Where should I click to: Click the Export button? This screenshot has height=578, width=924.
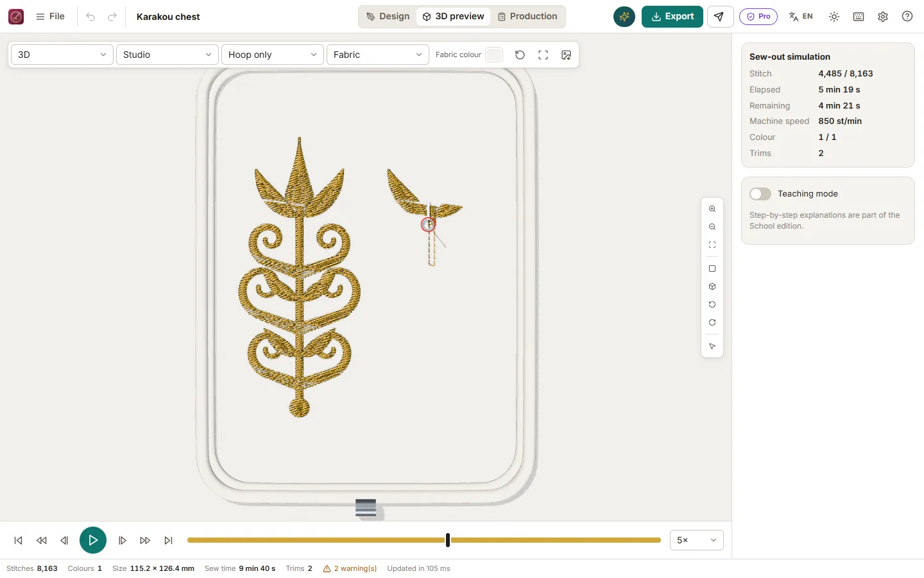click(x=672, y=17)
